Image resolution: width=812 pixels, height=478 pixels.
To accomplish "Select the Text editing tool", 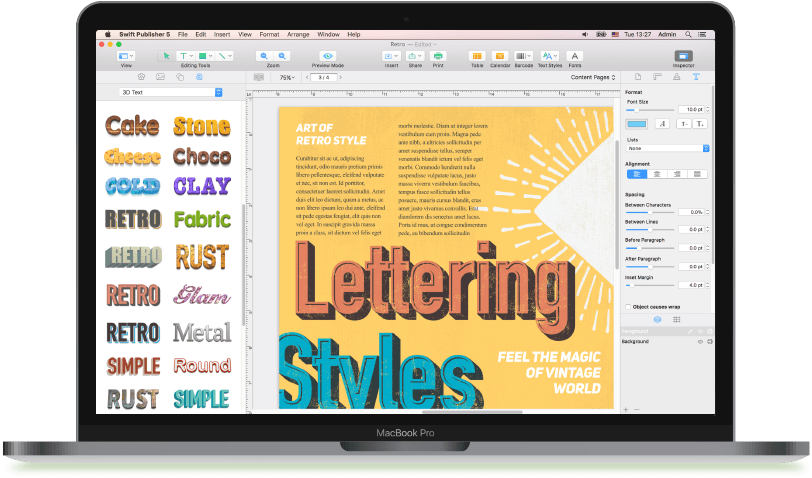I will (185, 56).
